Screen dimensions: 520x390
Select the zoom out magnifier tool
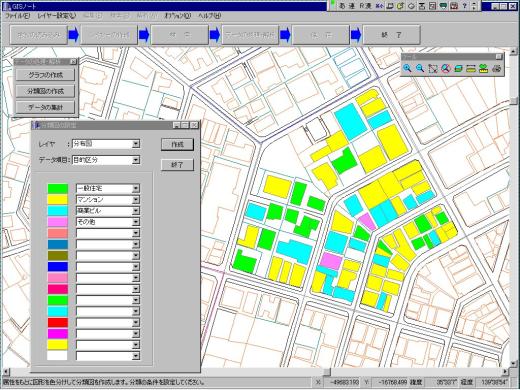tap(420, 68)
